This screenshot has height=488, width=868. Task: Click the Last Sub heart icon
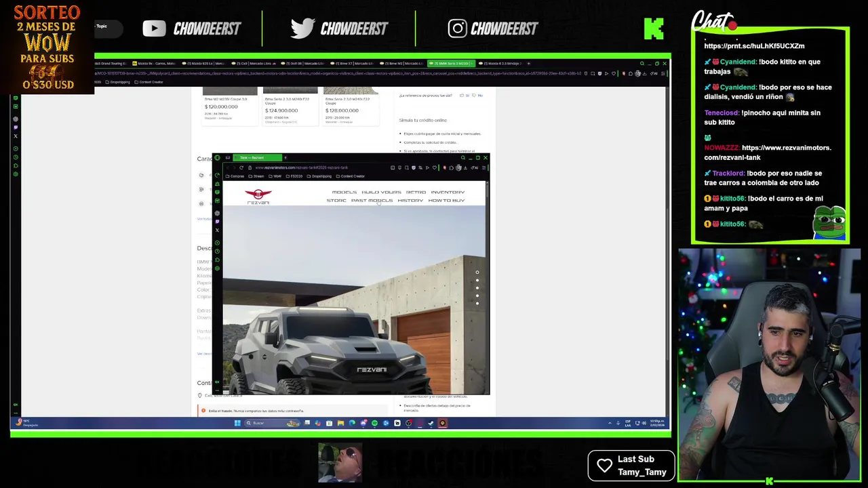pyautogui.click(x=604, y=465)
